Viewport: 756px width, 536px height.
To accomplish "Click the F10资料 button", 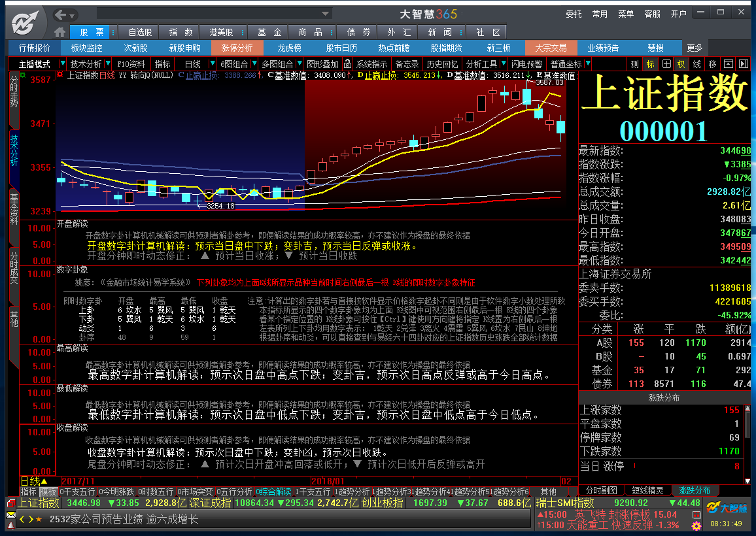I will coord(131,63).
